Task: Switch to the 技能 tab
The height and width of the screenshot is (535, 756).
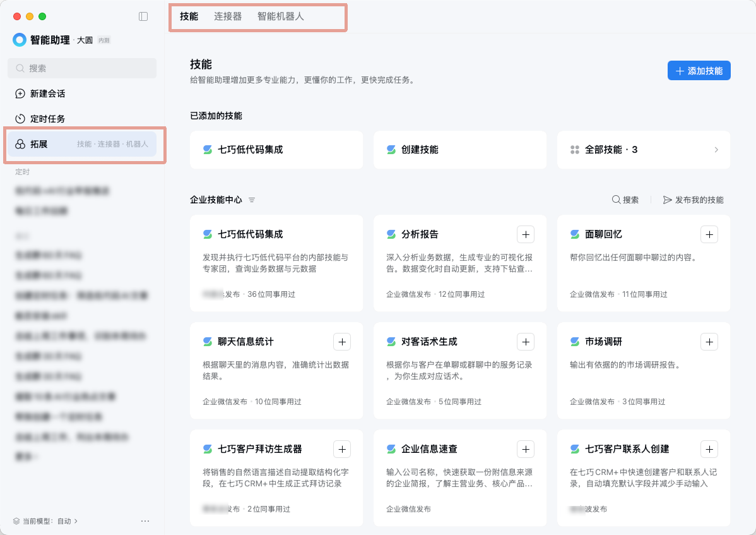Action: [x=189, y=16]
